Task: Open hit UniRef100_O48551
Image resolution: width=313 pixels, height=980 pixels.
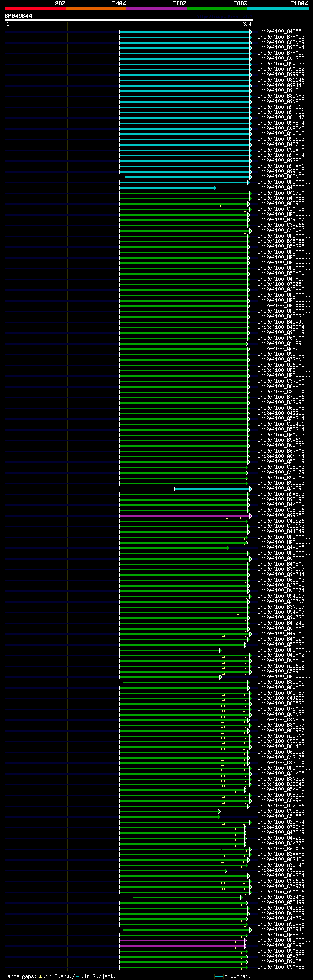Action: coord(281,31)
